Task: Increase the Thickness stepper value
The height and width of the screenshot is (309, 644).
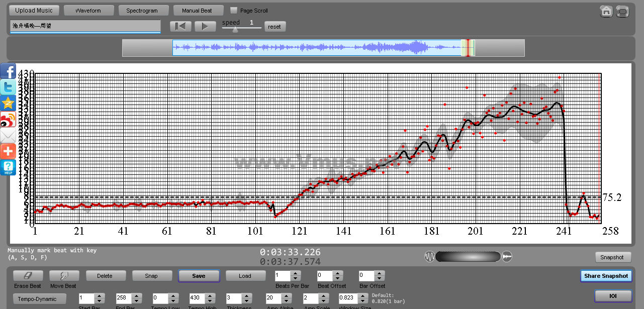Action: [247, 296]
